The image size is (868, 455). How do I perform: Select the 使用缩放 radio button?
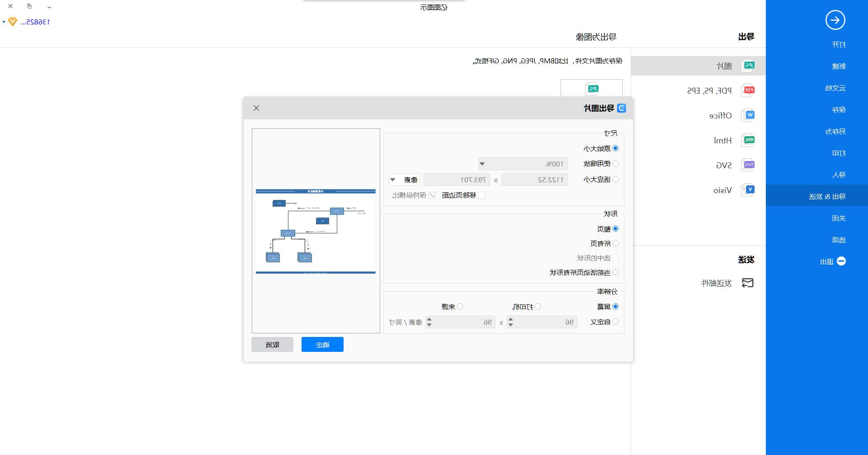pos(615,164)
